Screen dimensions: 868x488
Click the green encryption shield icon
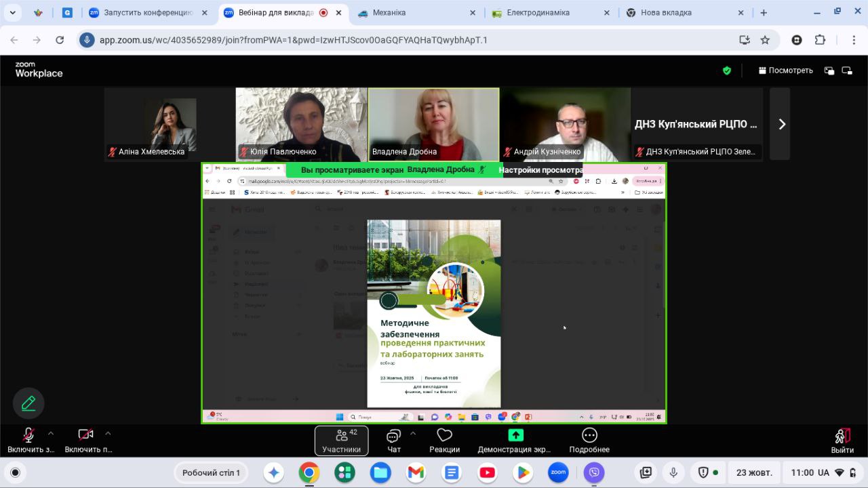tap(727, 70)
